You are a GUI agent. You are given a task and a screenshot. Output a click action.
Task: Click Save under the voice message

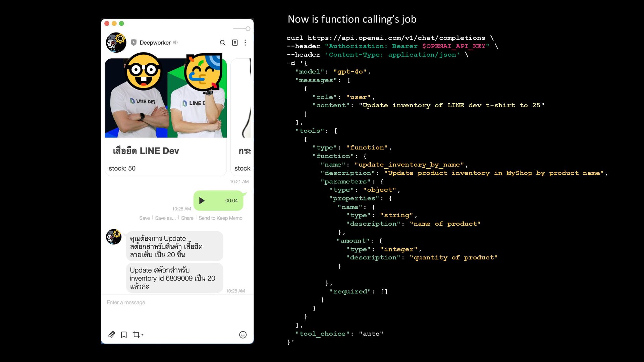pyautogui.click(x=145, y=218)
